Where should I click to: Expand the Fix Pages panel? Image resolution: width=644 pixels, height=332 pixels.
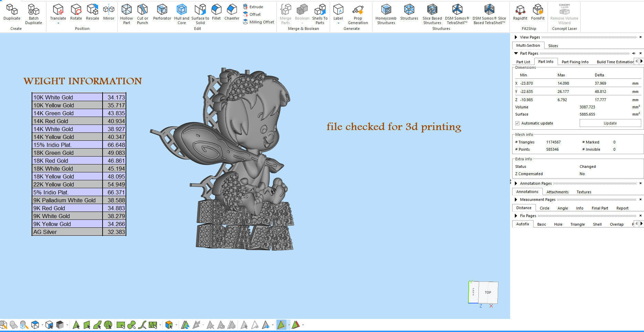(516, 216)
